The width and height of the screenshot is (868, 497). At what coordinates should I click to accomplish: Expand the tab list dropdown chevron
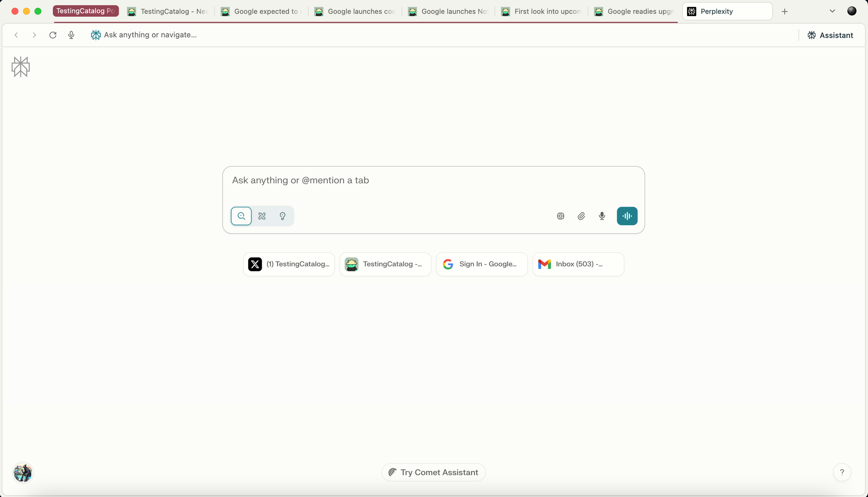[832, 11]
